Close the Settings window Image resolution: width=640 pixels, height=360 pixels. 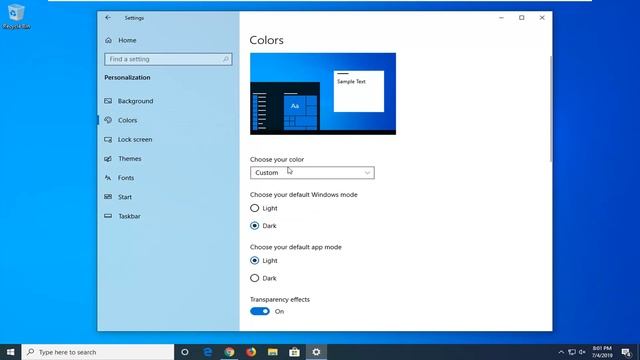(x=542, y=18)
